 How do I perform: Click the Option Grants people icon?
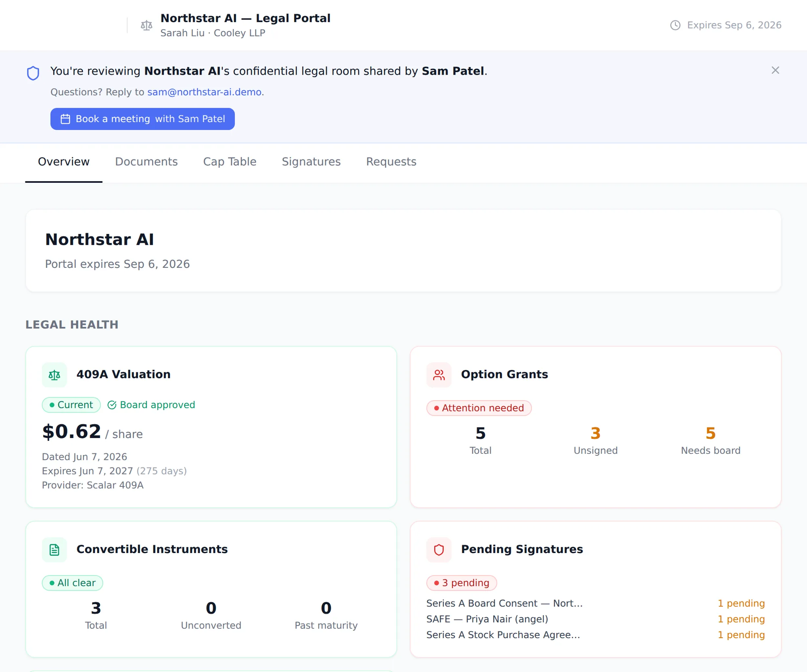439,375
